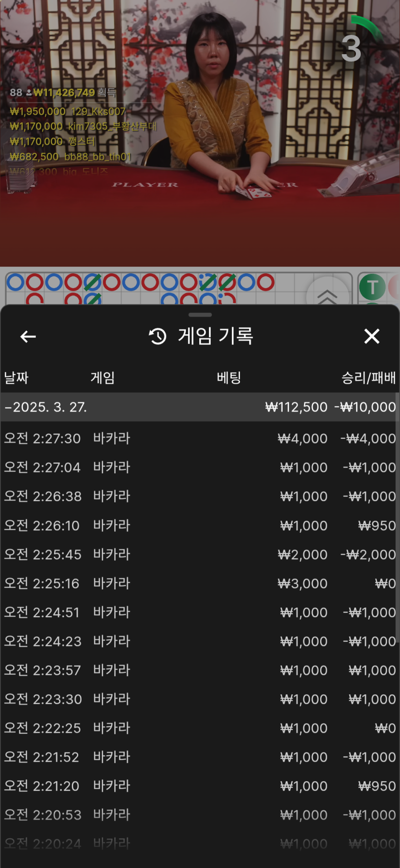Close the 게임 기록 panel
The height and width of the screenshot is (868, 400).
[x=372, y=337]
